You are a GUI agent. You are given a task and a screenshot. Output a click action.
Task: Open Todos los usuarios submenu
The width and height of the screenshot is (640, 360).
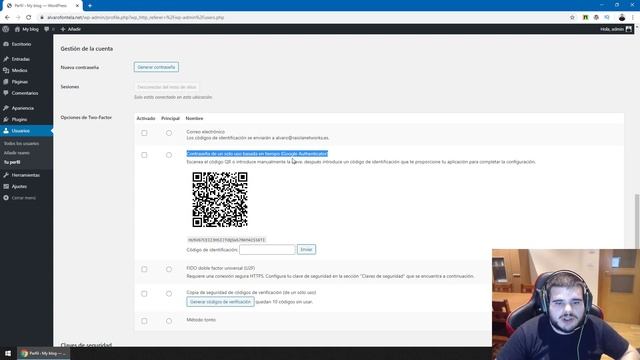(21, 144)
